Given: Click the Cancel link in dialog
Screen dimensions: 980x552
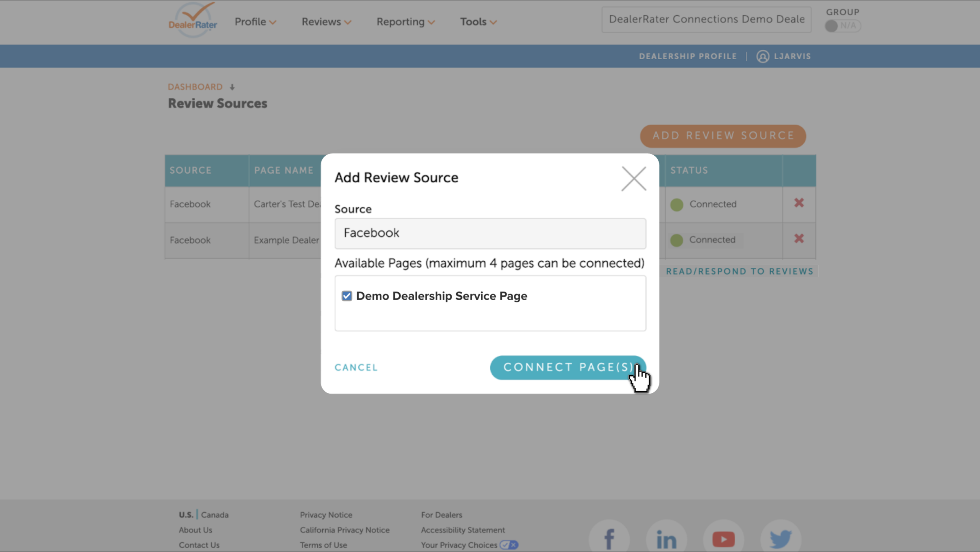Looking at the screenshot, I should (356, 368).
